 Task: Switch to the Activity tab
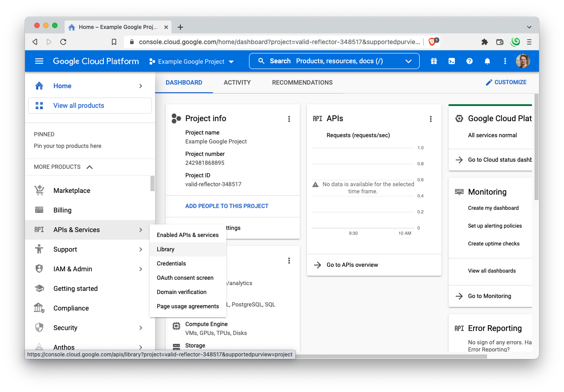point(237,82)
